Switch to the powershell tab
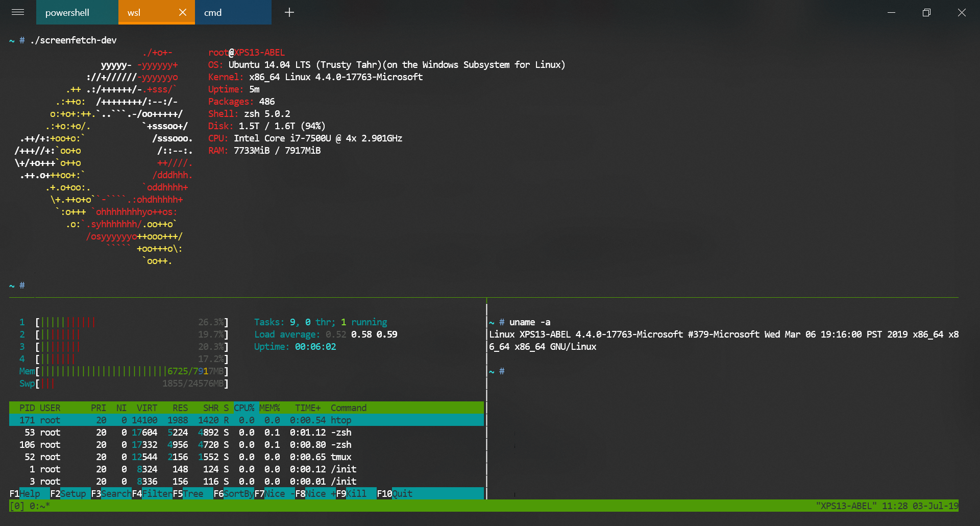This screenshot has height=526, width=980. click(x=77, y=12)
